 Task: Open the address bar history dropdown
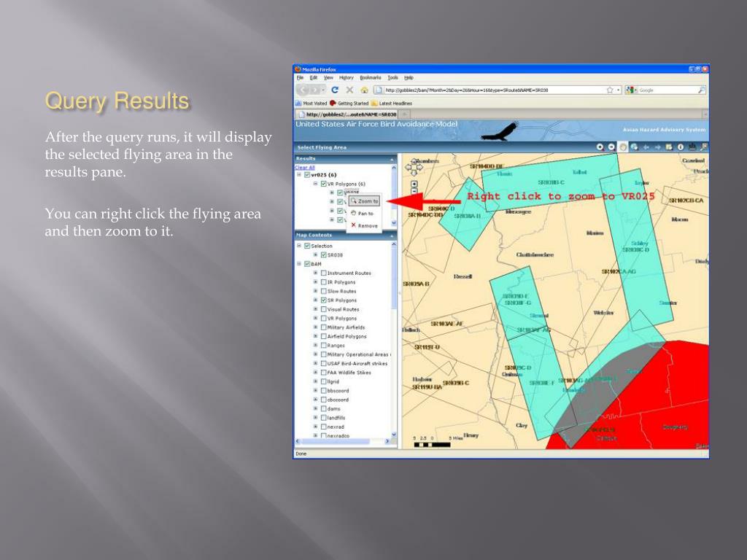click(x=619, y=90)
